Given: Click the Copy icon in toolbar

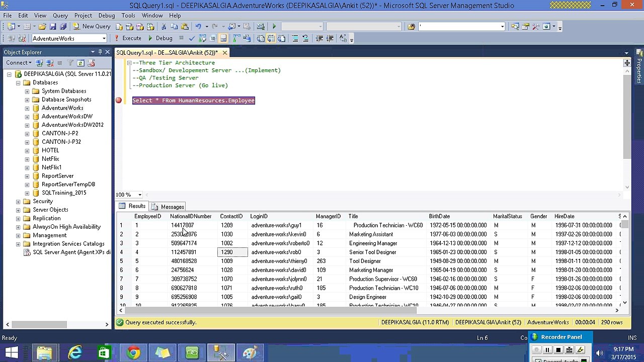Looking at the screenshot, I should 174,26.
